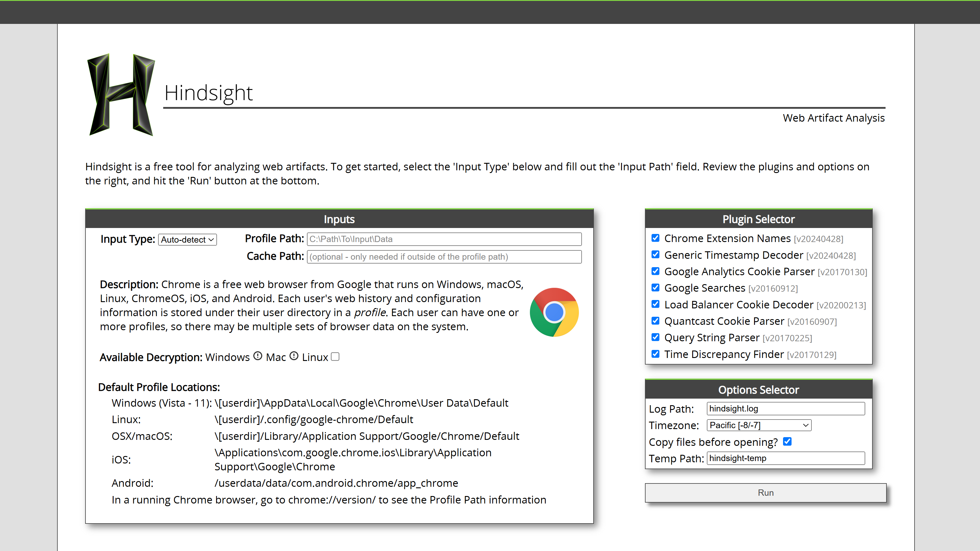Uncheck Query String Parser plugin
980x551 pixels.
[655, 337]
